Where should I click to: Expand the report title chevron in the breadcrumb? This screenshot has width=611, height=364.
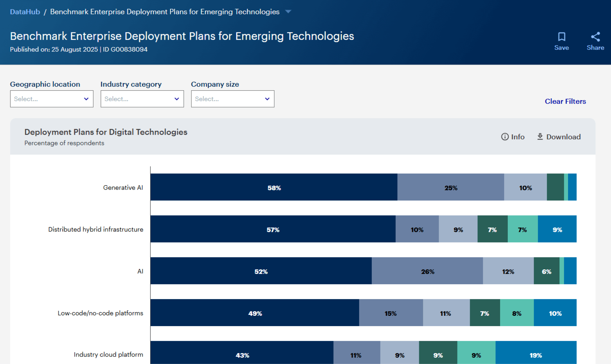coord(288,11)
